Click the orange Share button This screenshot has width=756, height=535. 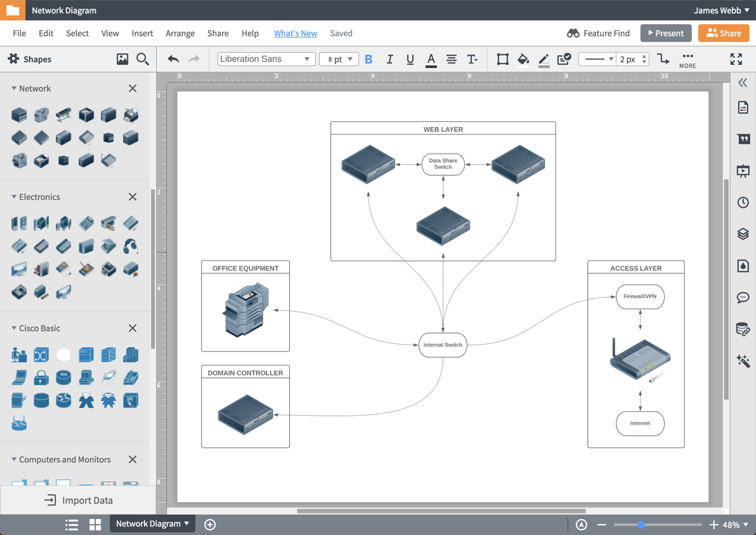tap(723, 33)
